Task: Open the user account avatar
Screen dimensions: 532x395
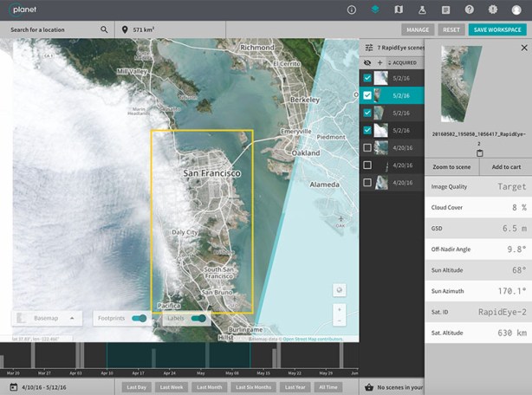Action: tap(516, 10)
